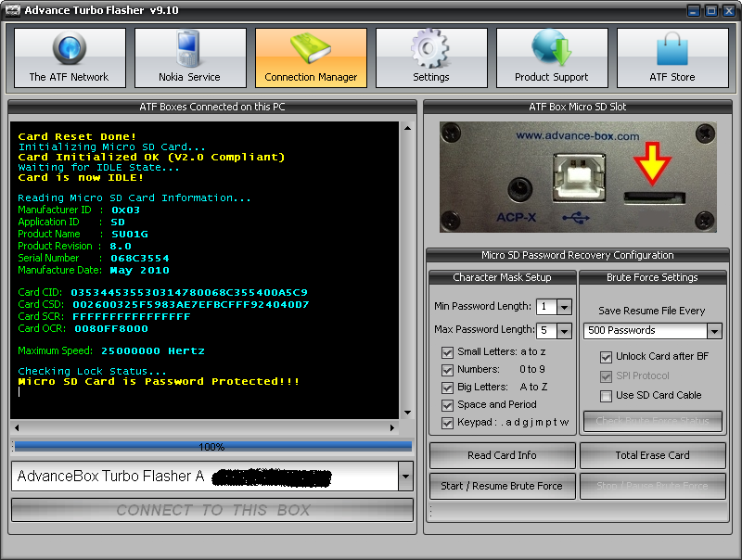Click the Manufacture Date May 2010 line

(x=94, y=271)
